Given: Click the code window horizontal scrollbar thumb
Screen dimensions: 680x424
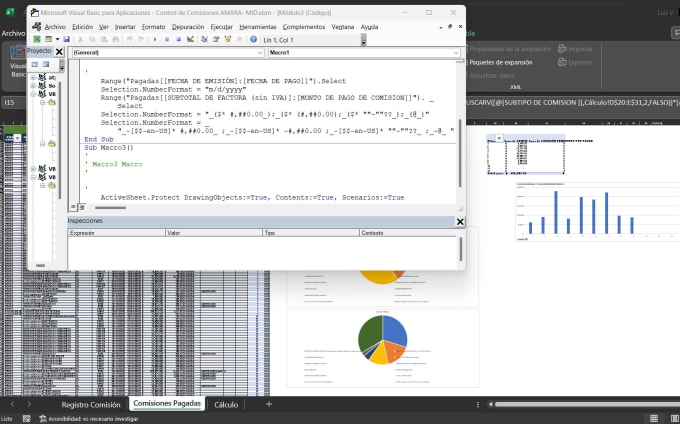Looking at the screenshot, I should (111, 208).
